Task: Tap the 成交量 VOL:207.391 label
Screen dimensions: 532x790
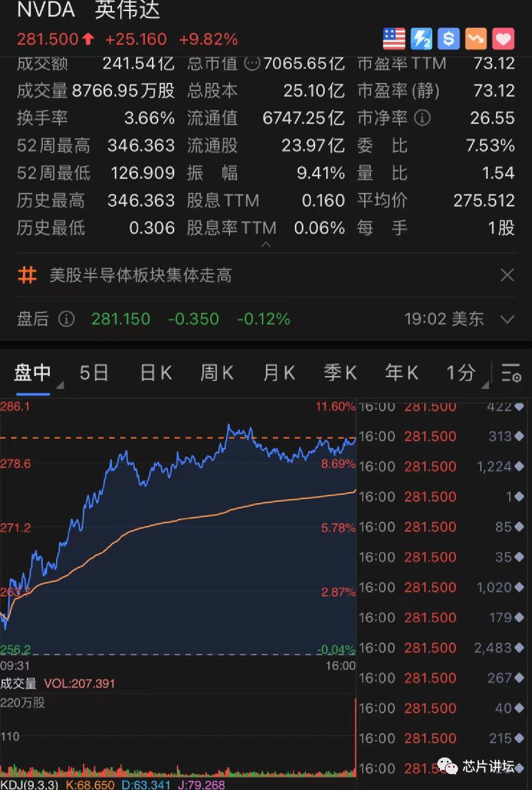Action: click(57, 684)
